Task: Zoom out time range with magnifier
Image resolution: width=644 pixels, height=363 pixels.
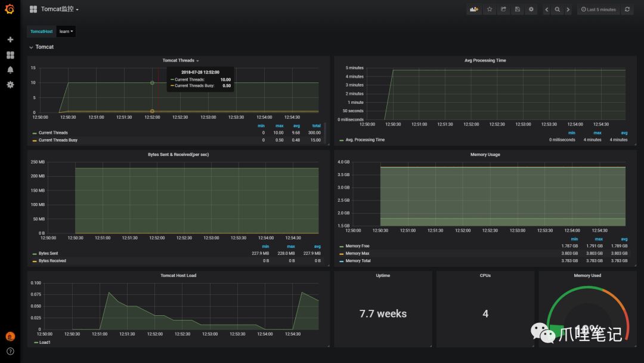Action: tap(558, 9)
